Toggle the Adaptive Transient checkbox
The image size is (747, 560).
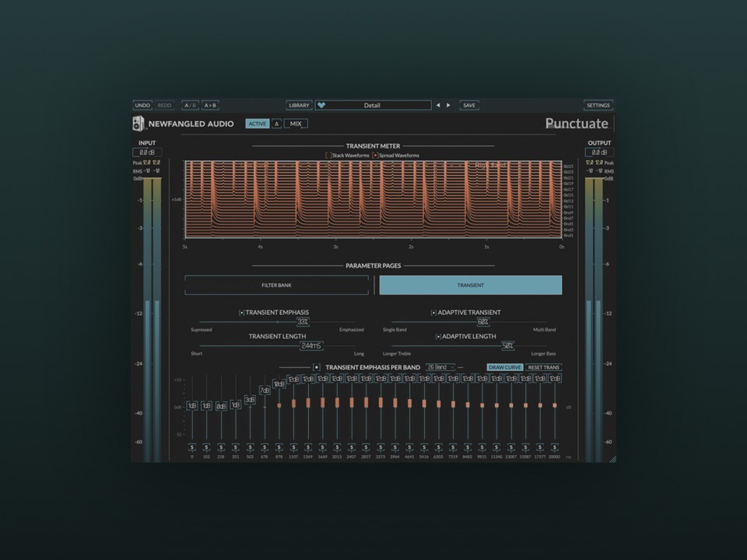[x=433, y=313]
